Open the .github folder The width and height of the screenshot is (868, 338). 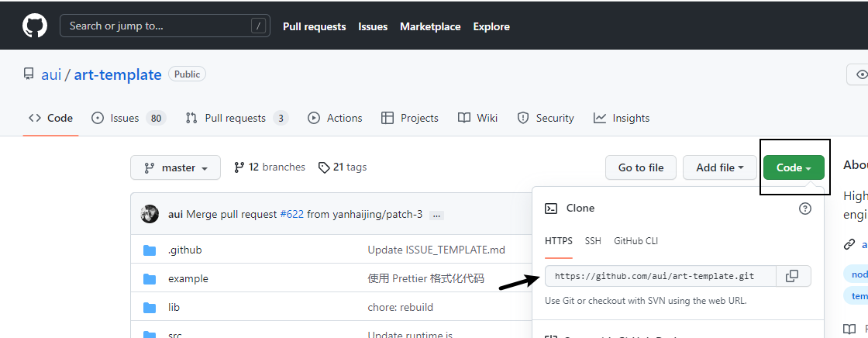(x=185, y=250)
